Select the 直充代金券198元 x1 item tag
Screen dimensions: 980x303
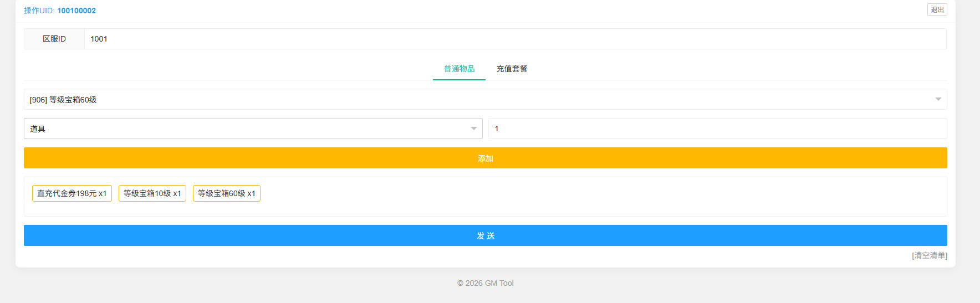(x=72, y=193)
